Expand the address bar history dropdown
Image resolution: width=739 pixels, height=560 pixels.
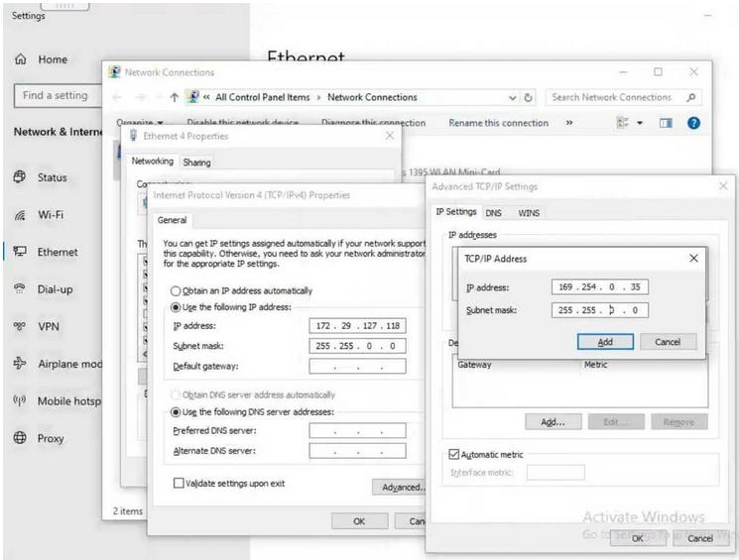(x=513, y=97)
